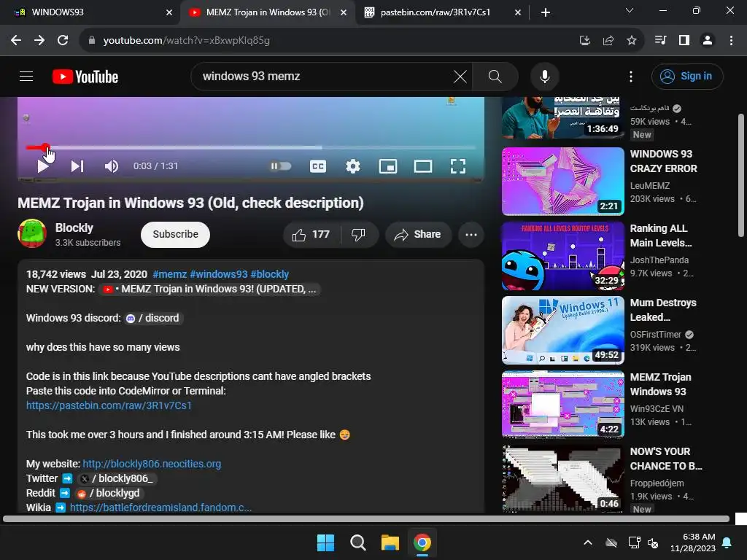
Task: Open battlefordreamisland fandom wiki link
Action: pos(160,507)
